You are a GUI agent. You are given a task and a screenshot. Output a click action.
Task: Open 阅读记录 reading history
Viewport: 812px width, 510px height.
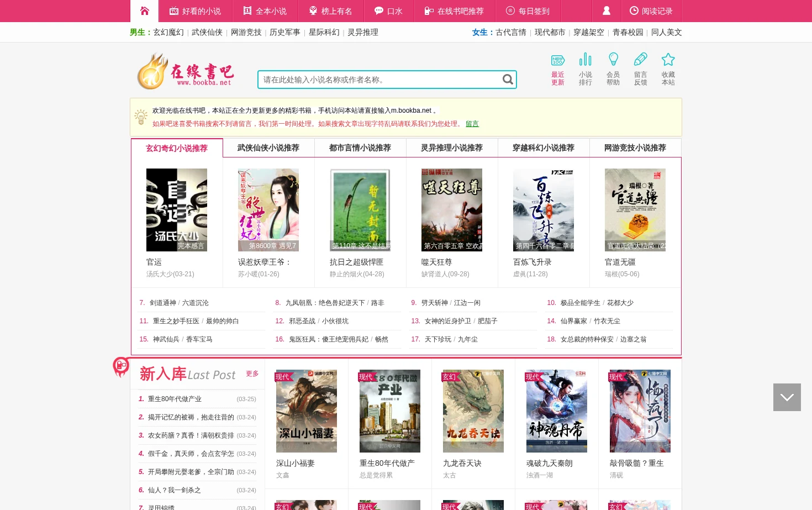pyautogui.click(x=651, y=11)
